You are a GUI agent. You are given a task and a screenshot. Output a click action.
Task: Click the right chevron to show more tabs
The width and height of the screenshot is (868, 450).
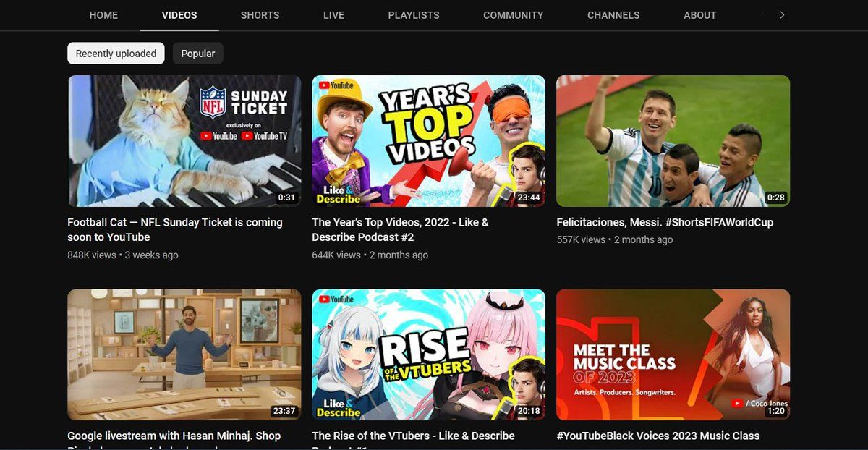point(781,15)
